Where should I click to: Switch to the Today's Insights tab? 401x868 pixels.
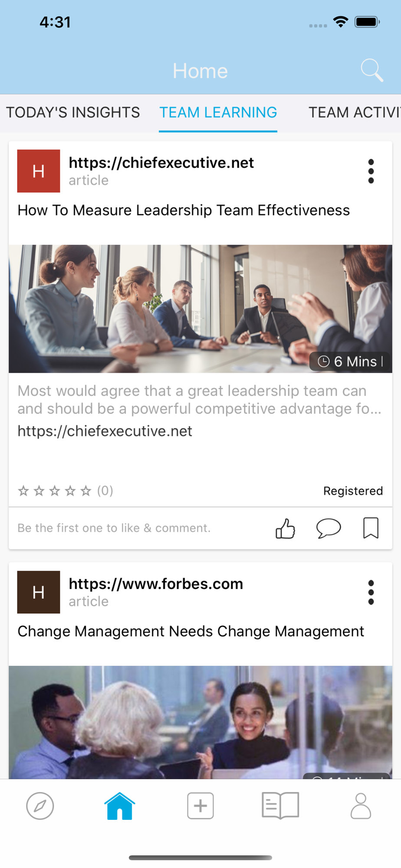coord(73,112)
